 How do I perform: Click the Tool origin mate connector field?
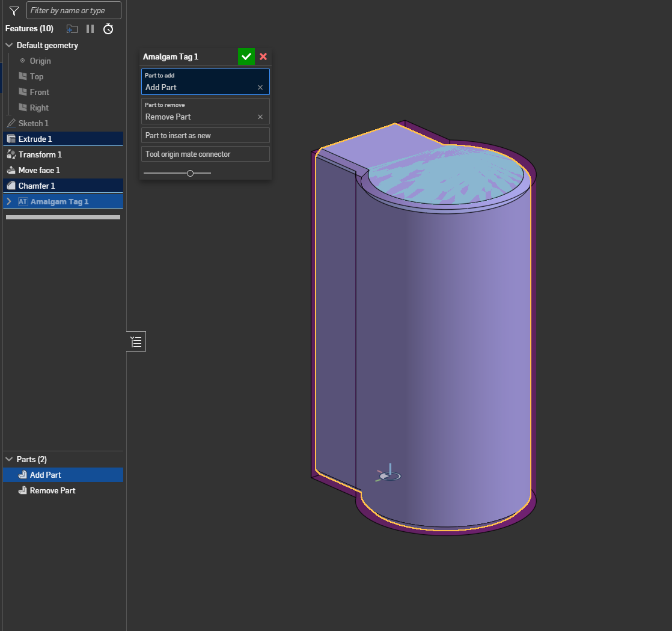point(205,154)
